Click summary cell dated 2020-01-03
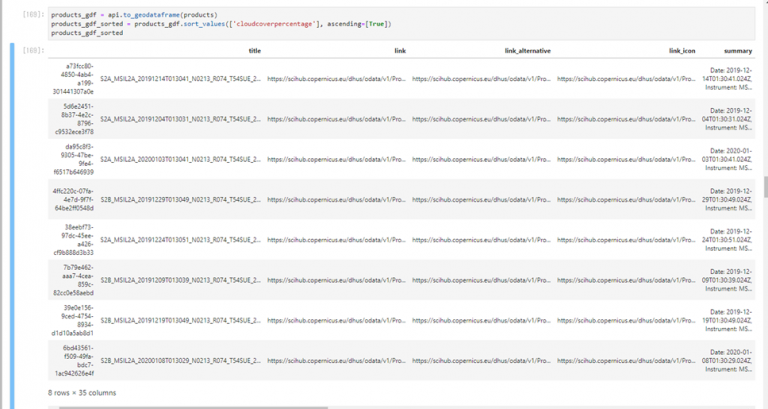The width and height of the screenshot is (768, 409). click(727, 159)
